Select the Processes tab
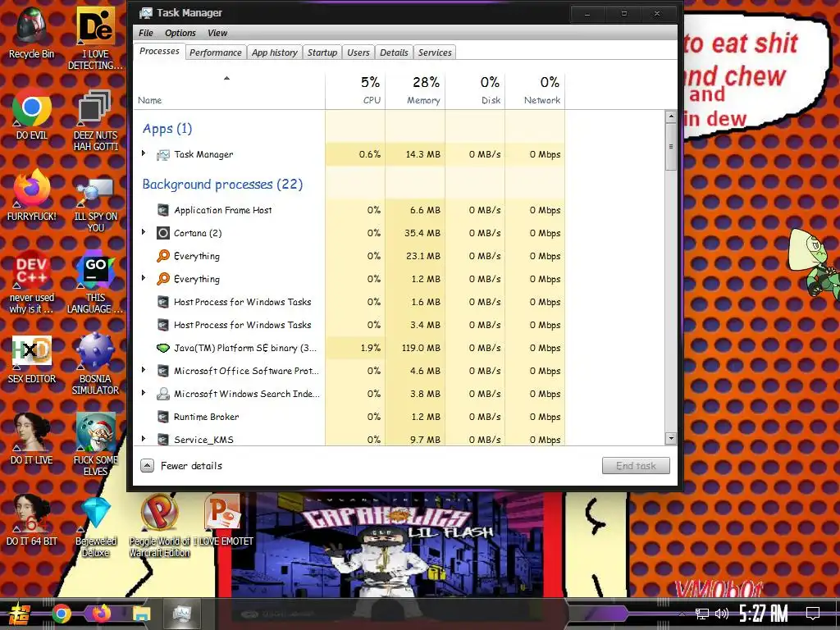 pos(159,52)
